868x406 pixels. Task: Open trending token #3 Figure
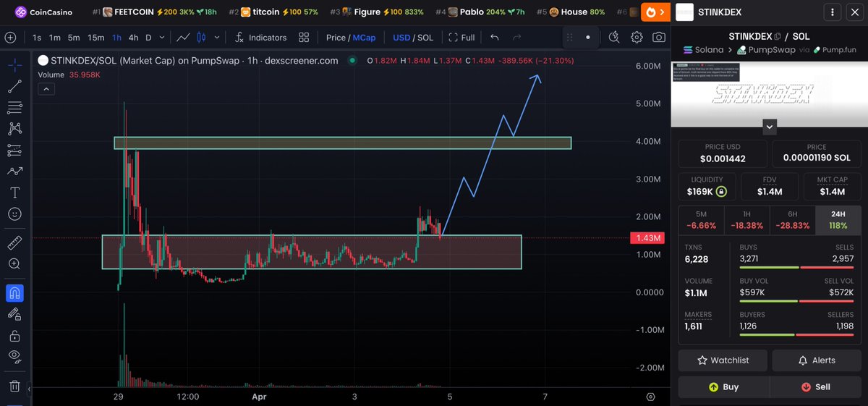coord(377,12)
